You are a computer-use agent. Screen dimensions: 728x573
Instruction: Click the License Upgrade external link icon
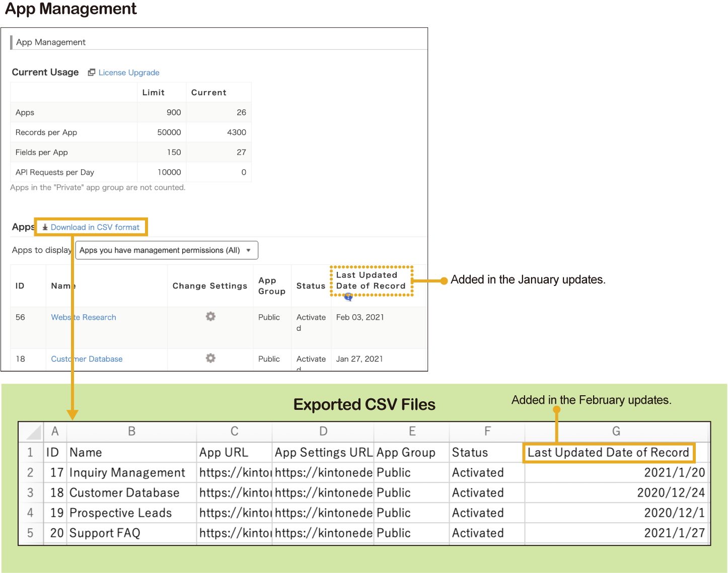pyautogui.click(x=91, y=73)
